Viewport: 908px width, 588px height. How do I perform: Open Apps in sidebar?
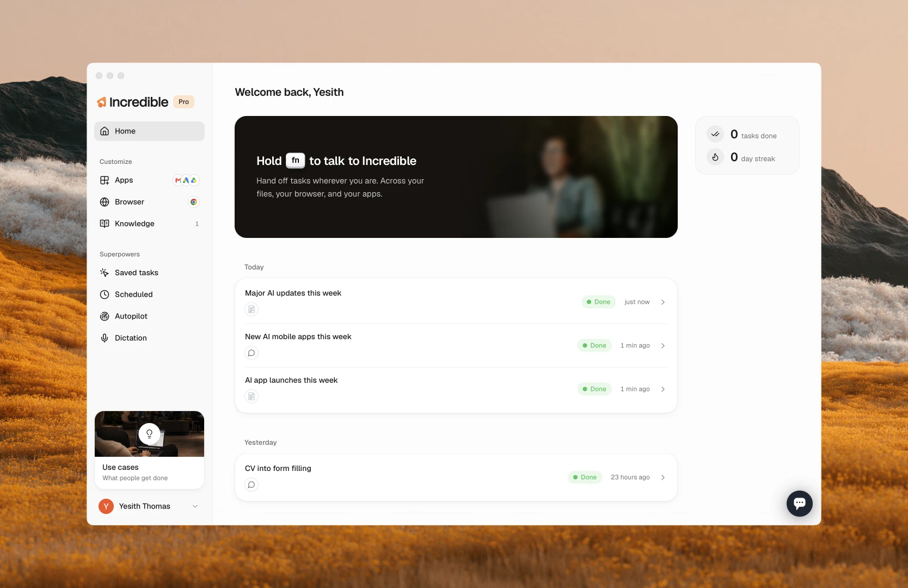coord(149,180)
